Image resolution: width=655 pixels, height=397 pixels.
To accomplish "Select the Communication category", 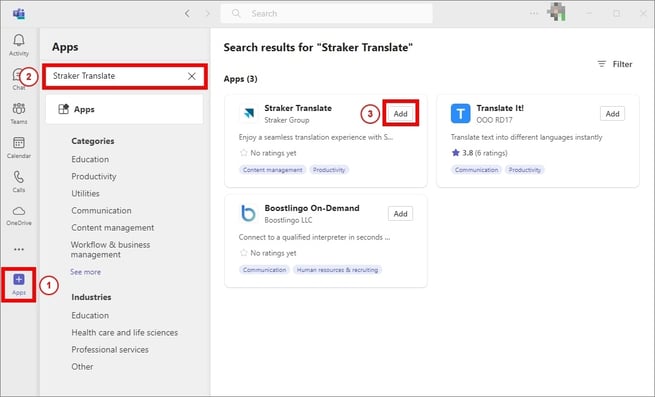I will (x=102, y=211).
